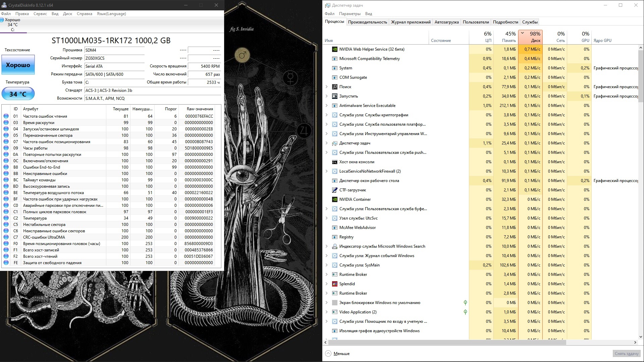
Task: Click leaf status icon on Экран блокировки row
Action: coord(465,303)
